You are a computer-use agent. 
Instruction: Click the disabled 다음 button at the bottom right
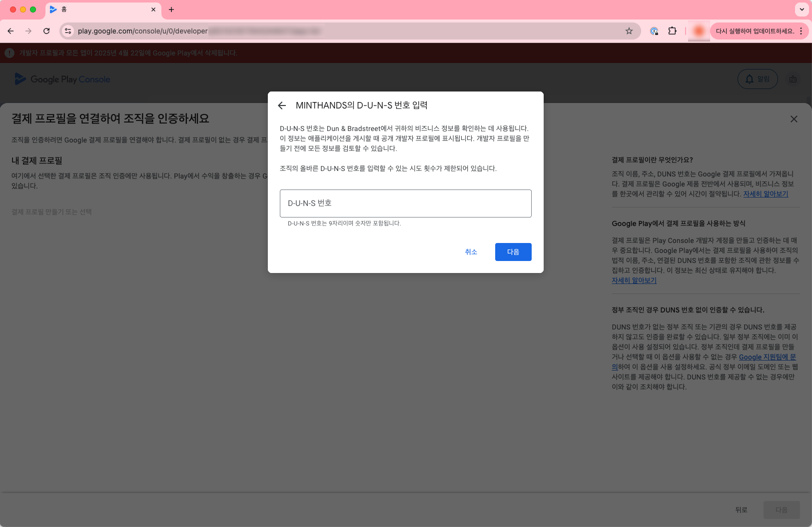(782, 510)
